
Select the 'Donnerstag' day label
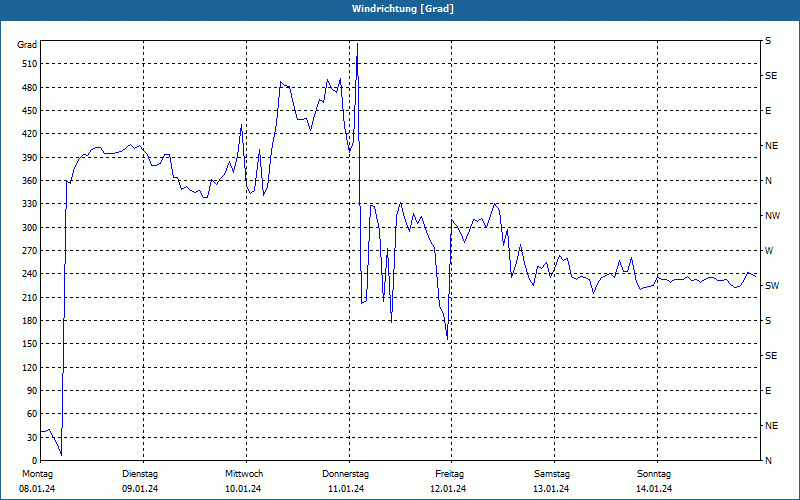click(345, 474)
